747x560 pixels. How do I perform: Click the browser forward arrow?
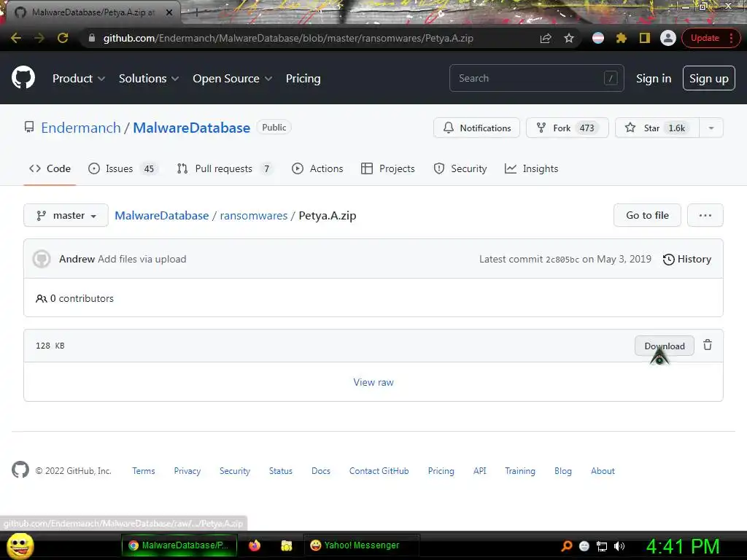39,38
